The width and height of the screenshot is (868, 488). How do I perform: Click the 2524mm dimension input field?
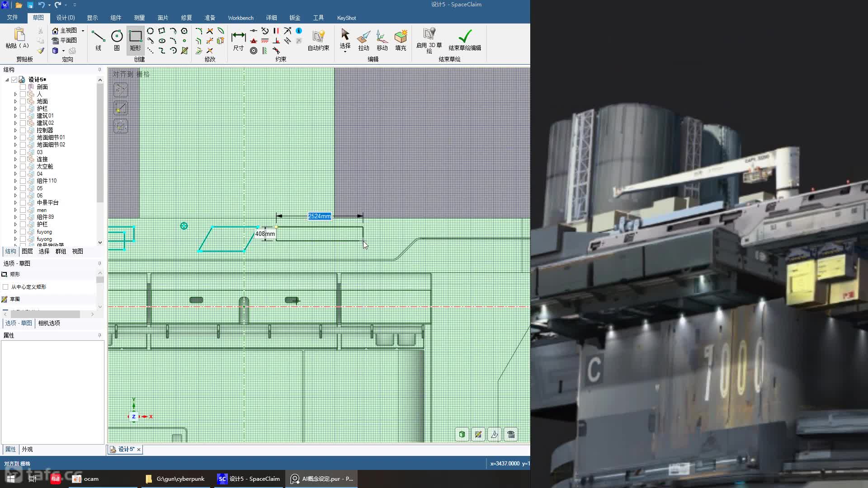tap(319, 216)
